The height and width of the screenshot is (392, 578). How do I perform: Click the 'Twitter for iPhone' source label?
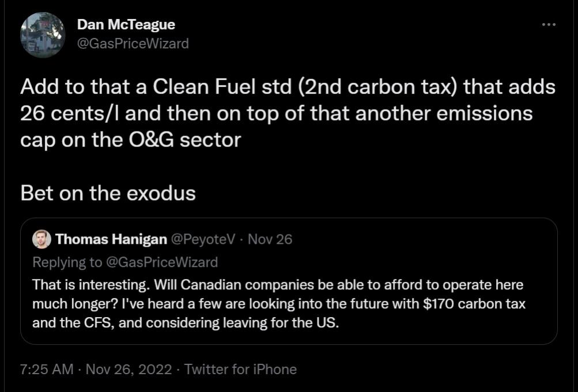(240, 369)
